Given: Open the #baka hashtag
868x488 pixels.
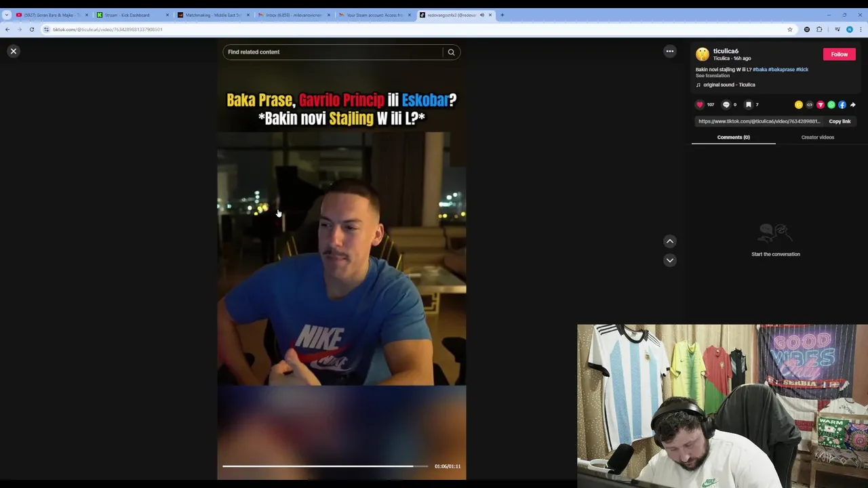Looking at the screenshot, I should (759, 69).
